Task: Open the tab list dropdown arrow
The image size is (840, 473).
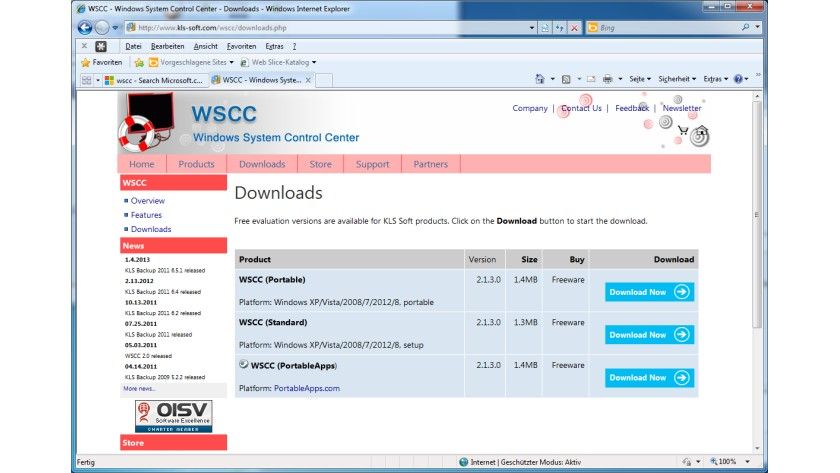Action: pos(98,80)
